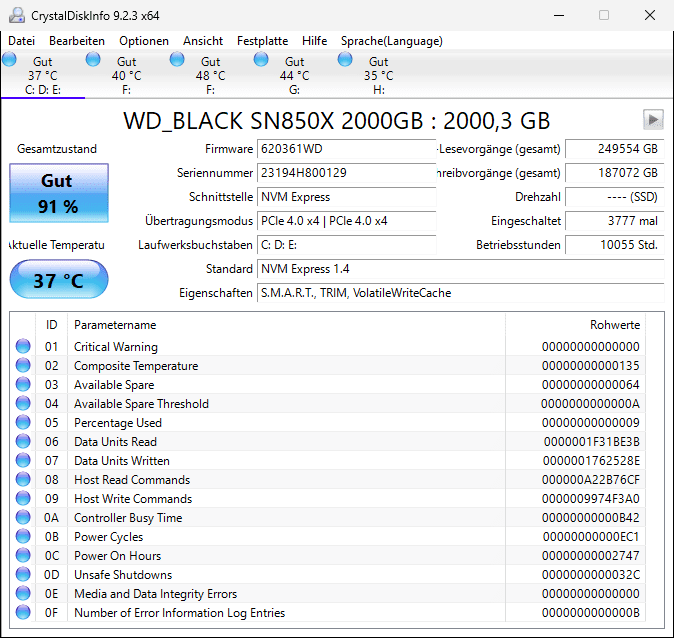The height and width of the screenshot is (638, 674).
Task: Click the status orb for Composite Temperature
Action: (x=23, y=365)
